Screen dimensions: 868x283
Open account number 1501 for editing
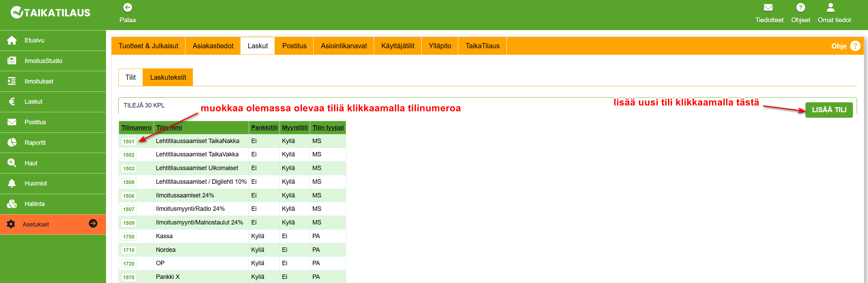click(x=129, y=141)
